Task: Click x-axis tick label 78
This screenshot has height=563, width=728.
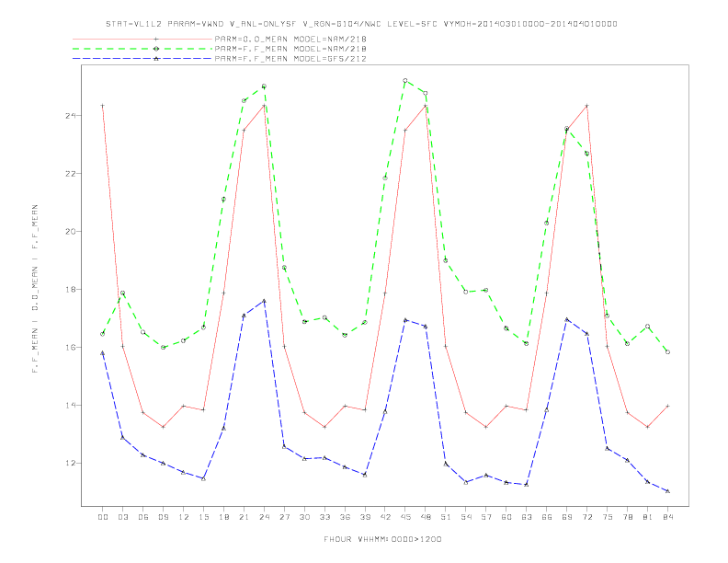Action: (628, 517)
